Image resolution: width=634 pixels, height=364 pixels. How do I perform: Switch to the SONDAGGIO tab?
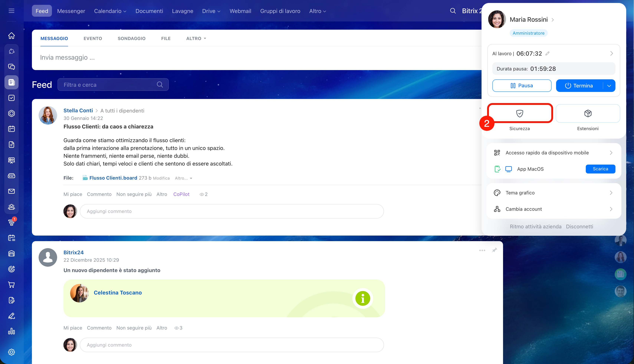coord(131,39)
